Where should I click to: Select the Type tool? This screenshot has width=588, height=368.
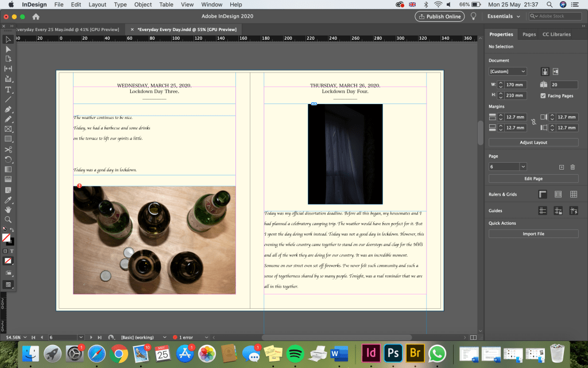click(x=8, y=89)
